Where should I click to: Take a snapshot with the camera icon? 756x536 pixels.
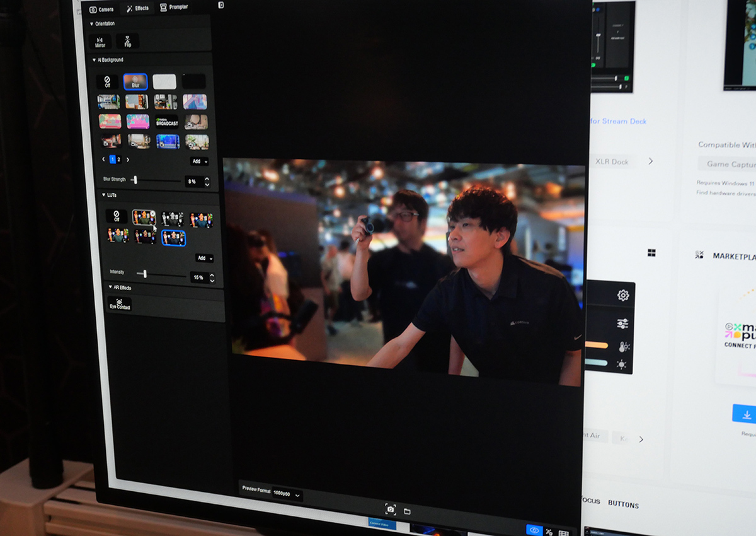point(391,510)
